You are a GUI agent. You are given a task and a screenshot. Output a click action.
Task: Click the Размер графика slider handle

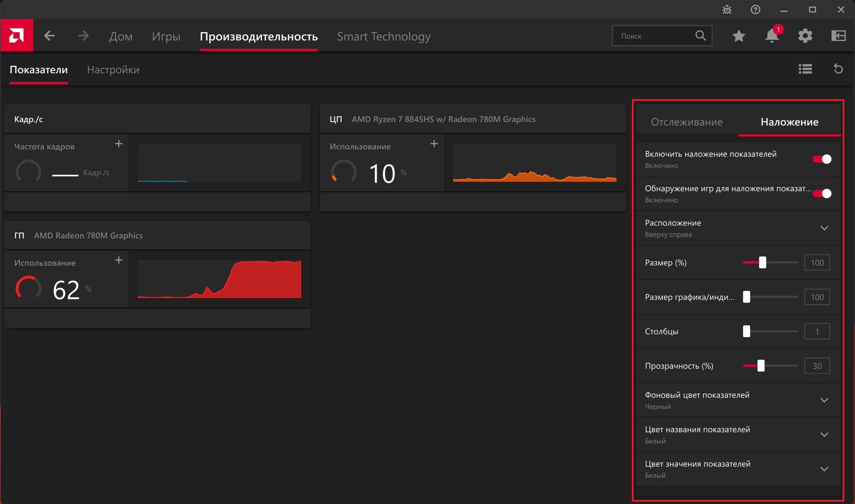[746, 297]
